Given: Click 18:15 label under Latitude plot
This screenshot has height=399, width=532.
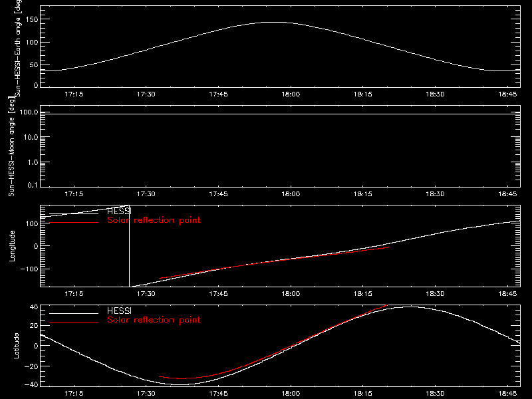Looking at the screenshot, I should tap(363, 394).
